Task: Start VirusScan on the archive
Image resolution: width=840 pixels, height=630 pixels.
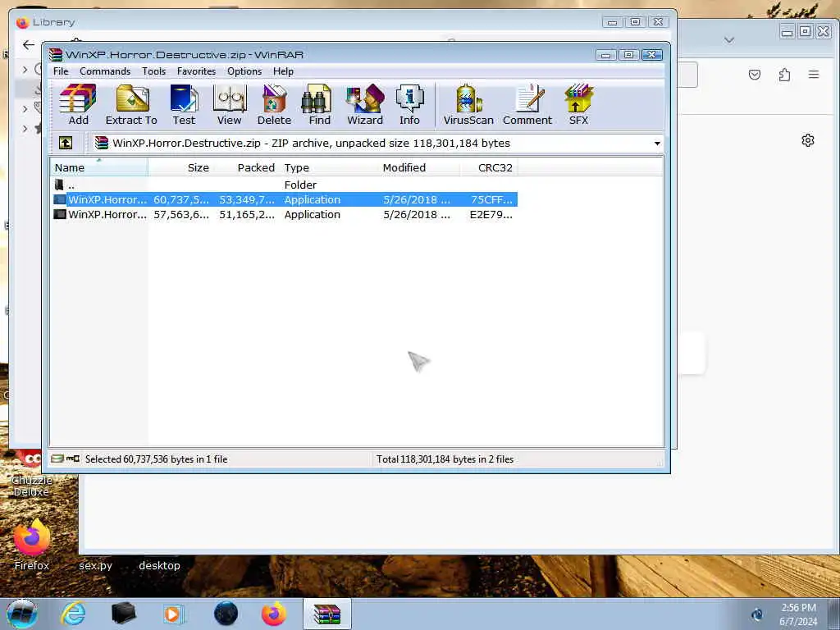Action: pos(468,105)
